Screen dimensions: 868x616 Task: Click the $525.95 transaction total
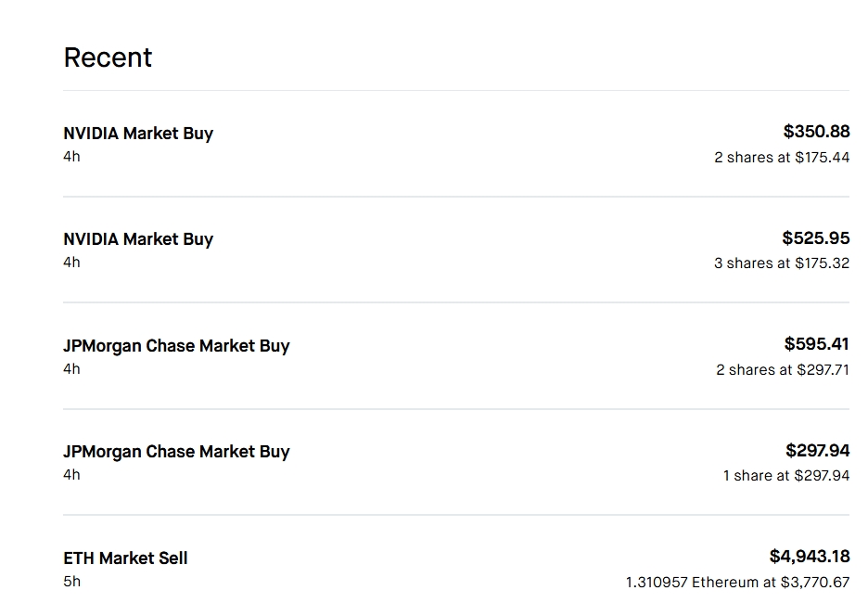815,237
